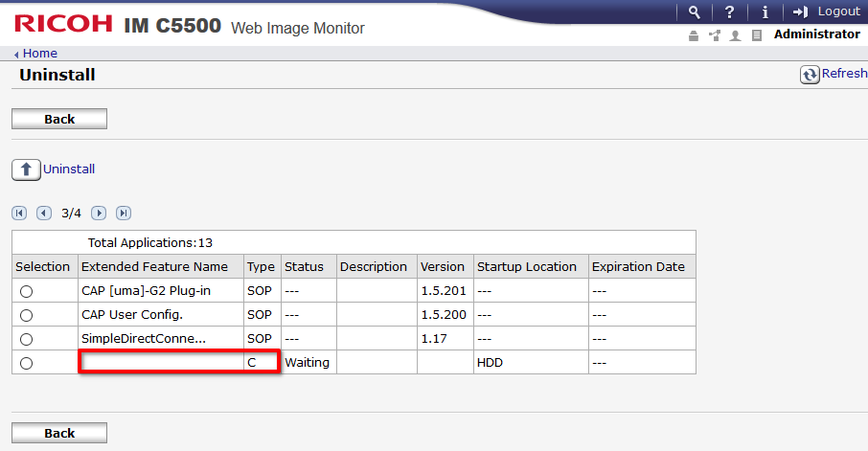The height and width of the screenshot is (451, 868).
Task: Click the Home breadcrumb link
Action: tap(39, 54)
